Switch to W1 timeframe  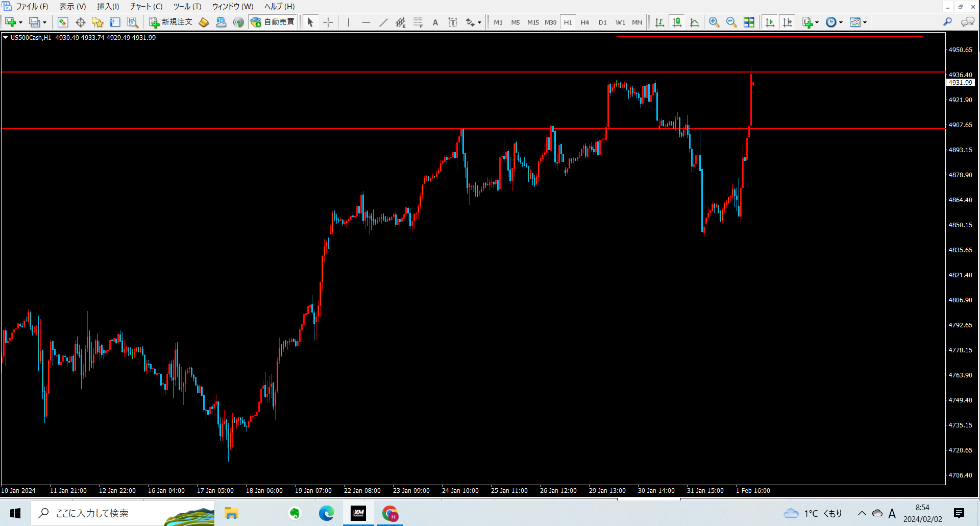pyautogui.click(x=620, y=22)
